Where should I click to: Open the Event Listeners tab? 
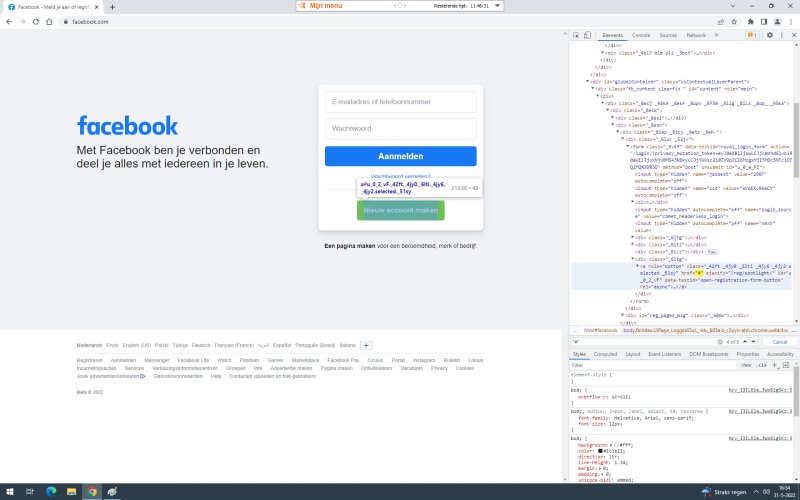coord(664,354)
